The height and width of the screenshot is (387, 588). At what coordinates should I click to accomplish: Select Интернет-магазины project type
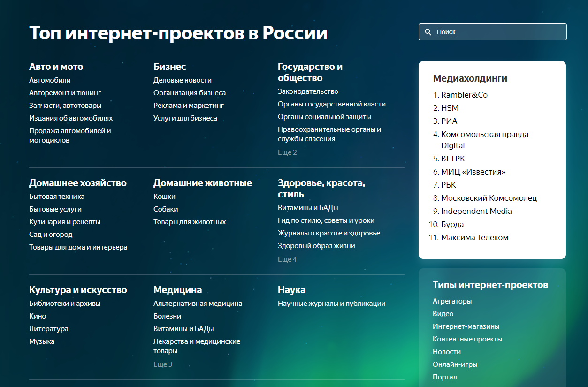point(466,326)
